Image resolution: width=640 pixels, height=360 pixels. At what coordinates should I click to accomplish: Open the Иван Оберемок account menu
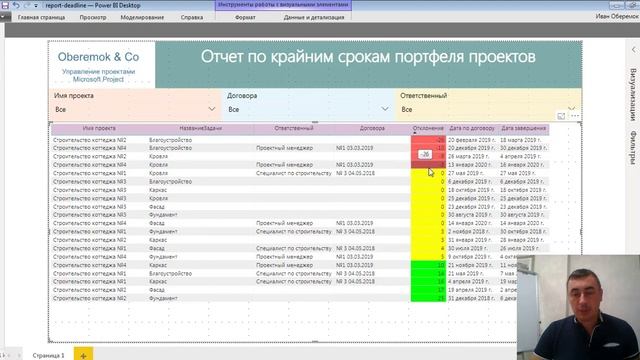(x=617, y=16)
